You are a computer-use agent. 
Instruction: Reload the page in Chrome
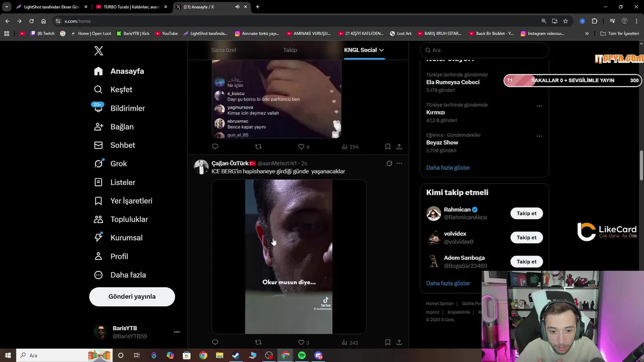click(x=31, y=21)
